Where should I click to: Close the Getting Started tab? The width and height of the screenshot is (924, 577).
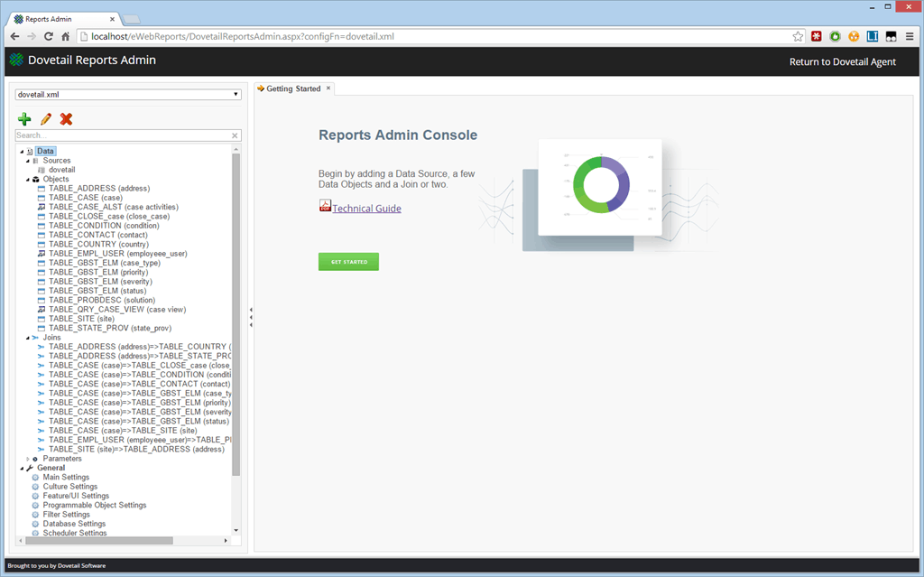tap(328, 88)
